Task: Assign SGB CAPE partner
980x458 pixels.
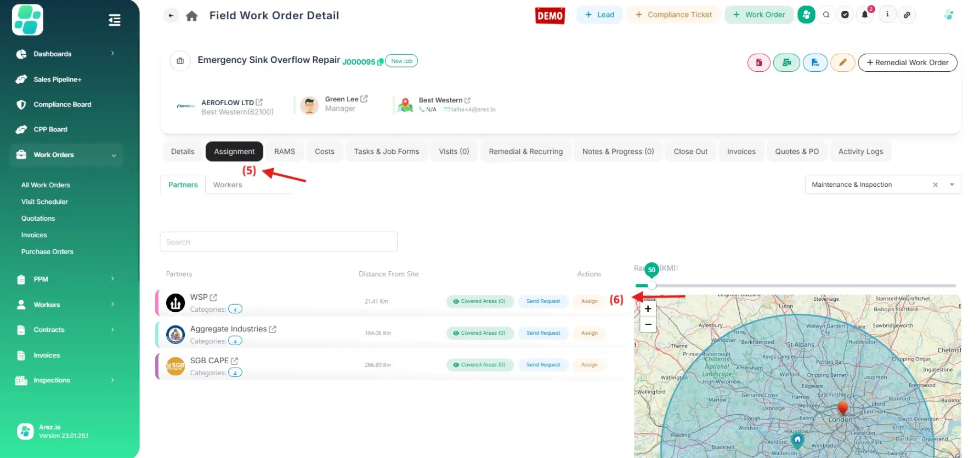Action: click(x=590, y=365)
